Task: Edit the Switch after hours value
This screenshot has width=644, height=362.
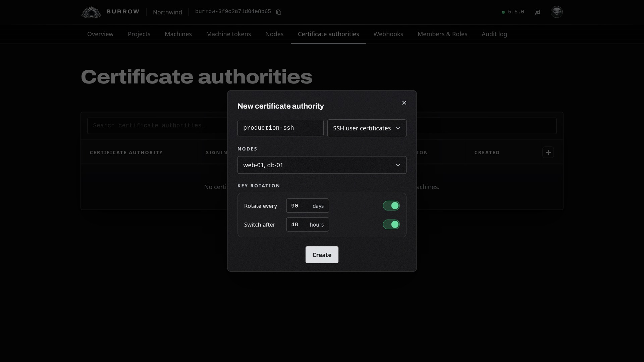Action: 307,225
